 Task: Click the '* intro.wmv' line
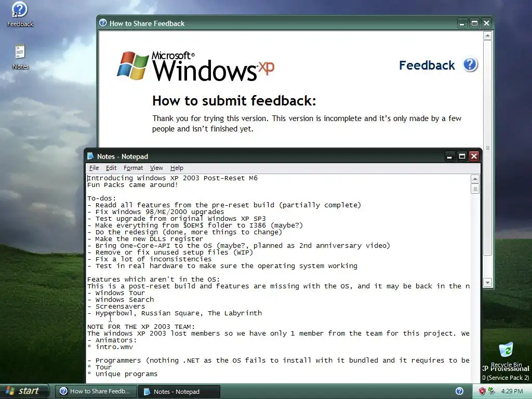pos(110,347)
